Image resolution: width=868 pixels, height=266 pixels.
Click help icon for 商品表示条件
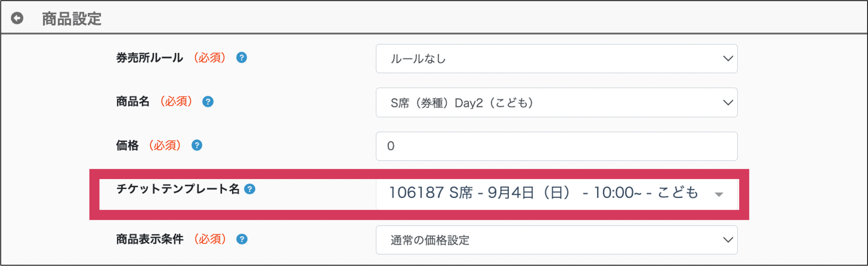coord(242,239)
